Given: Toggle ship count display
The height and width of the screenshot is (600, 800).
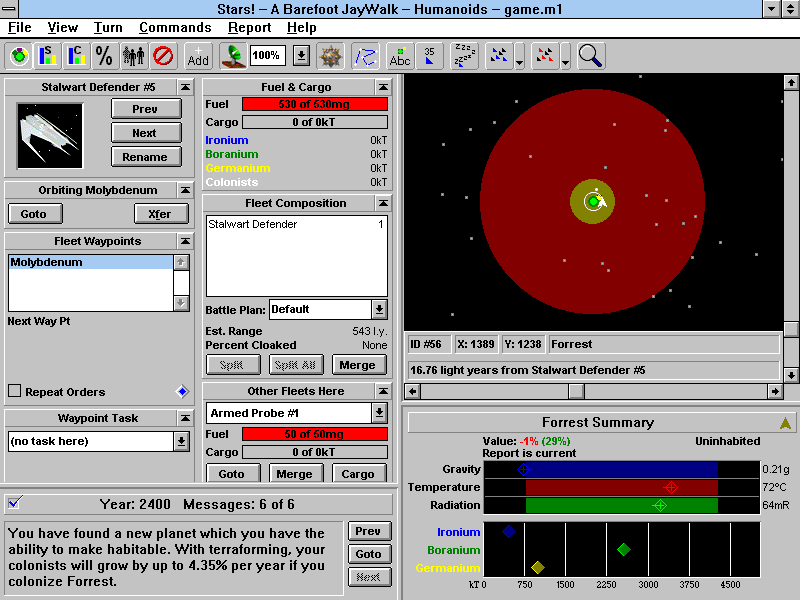Looking at the screenshot, I should [429, 56].
